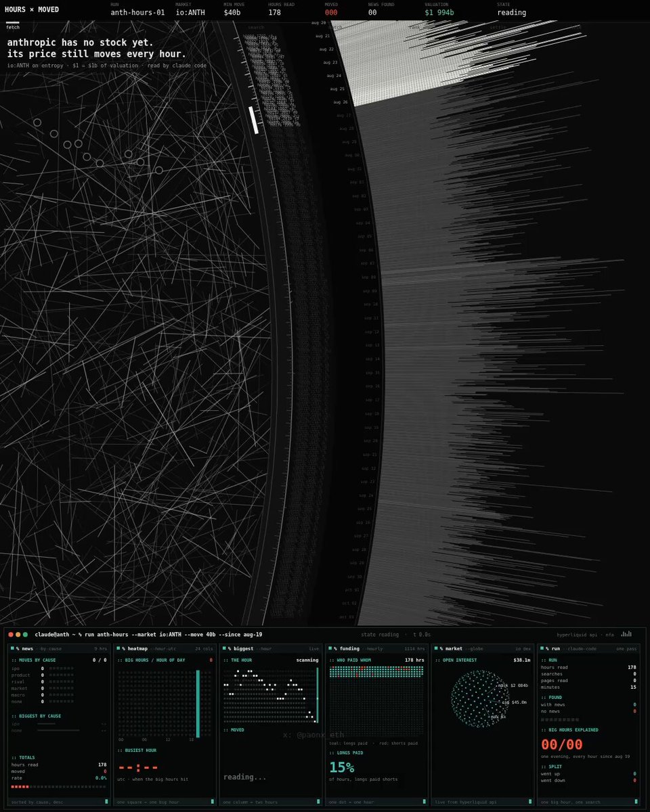
Task: Click the bar chart icon beside hyperliquid api
Action: click(x=626, y=634)
